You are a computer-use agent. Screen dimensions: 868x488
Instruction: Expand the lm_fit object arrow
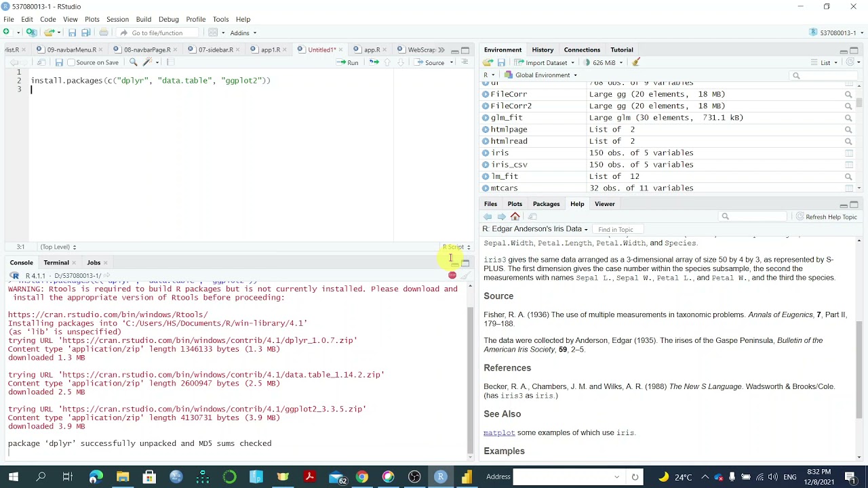tap(486, 176)
